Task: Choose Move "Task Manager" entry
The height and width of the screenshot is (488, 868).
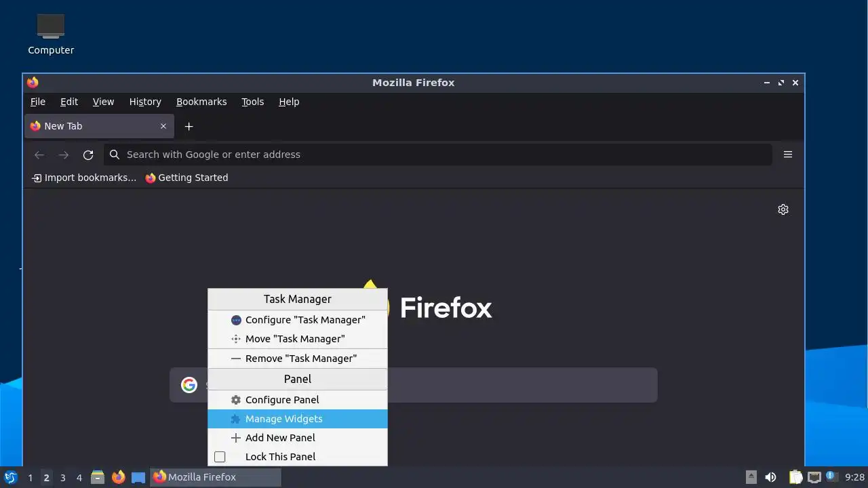Action: 298,339
